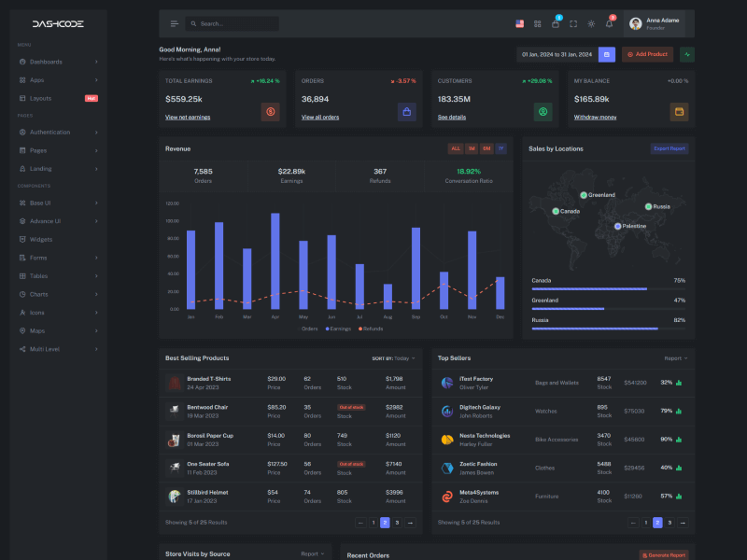The height and width of the screenshot is (560, 747).
Task: Click the hamburger menu icon in top bar
Action: click(175, 23)
